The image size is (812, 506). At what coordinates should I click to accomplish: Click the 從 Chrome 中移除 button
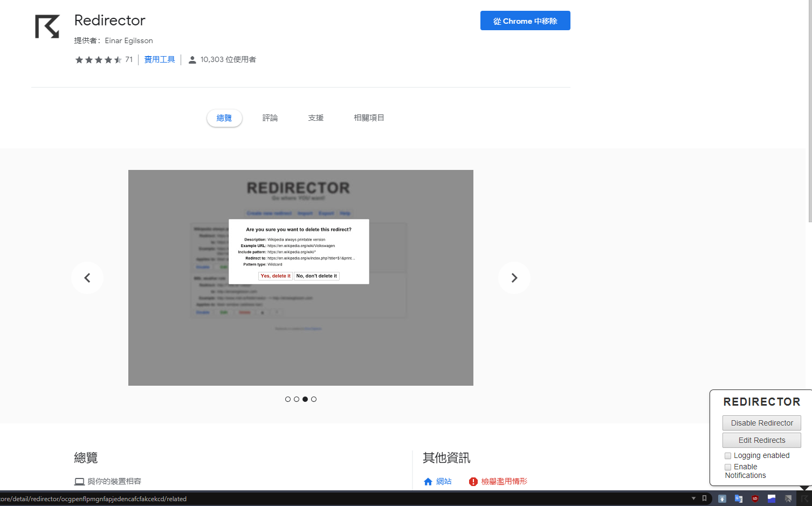pos(525,20)
